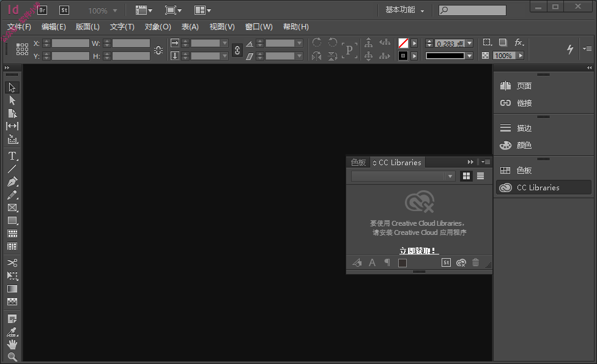Click the stroke color swatch in control bar
The width and height of the screenshot is (597, 364).
(403, 56)
